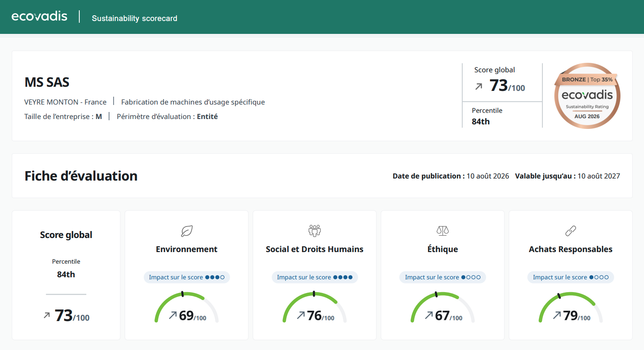Screen dimensions: 644x350
Task: Click the 73/100 value in Score global card
Action: 72,316
